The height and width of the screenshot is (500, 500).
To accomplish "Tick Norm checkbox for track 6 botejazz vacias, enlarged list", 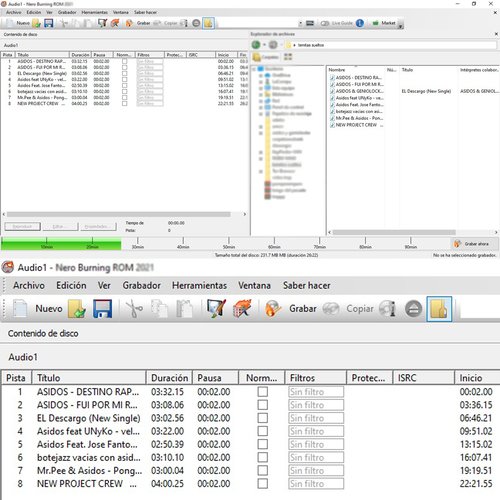I will [x=262, y=457].
